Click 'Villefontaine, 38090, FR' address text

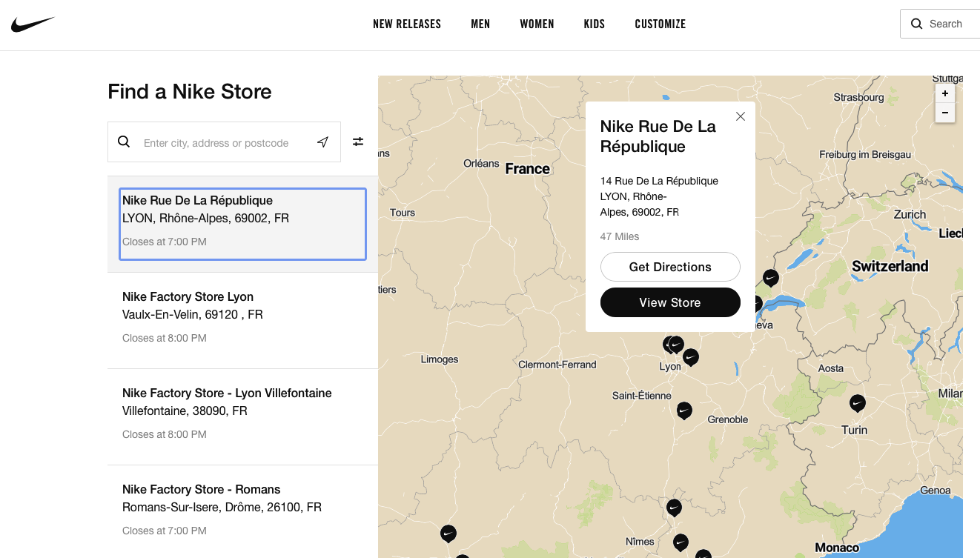[185, 411]
